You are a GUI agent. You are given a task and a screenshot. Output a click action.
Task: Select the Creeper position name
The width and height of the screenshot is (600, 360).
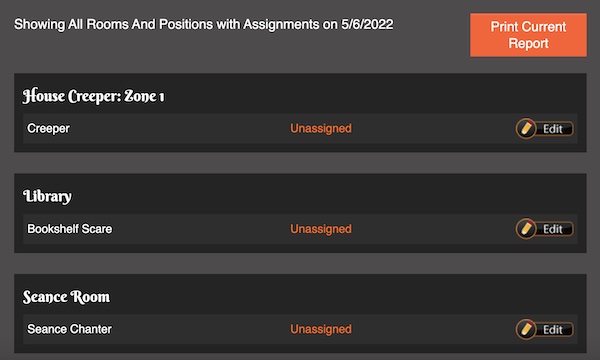click(x=48, y=129)
